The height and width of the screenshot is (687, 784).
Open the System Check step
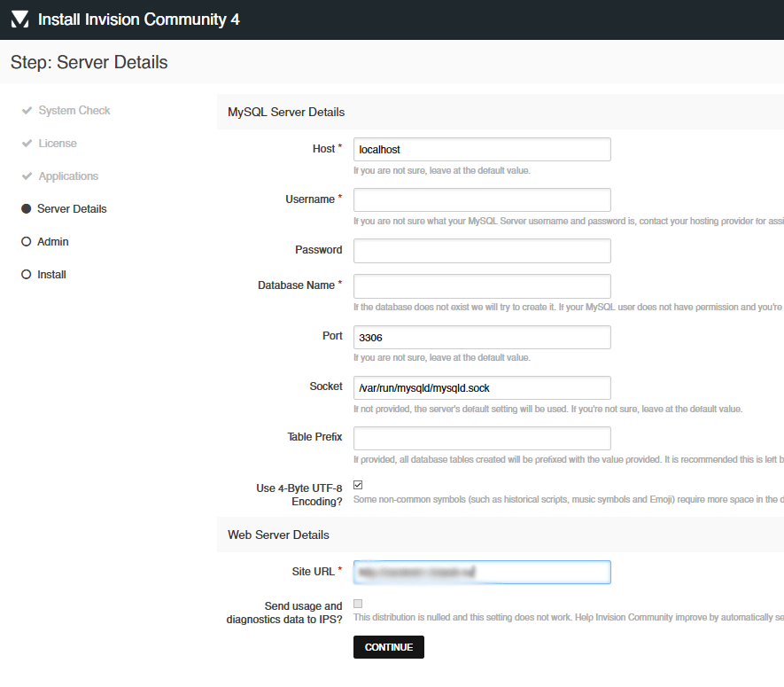[74, 110]
